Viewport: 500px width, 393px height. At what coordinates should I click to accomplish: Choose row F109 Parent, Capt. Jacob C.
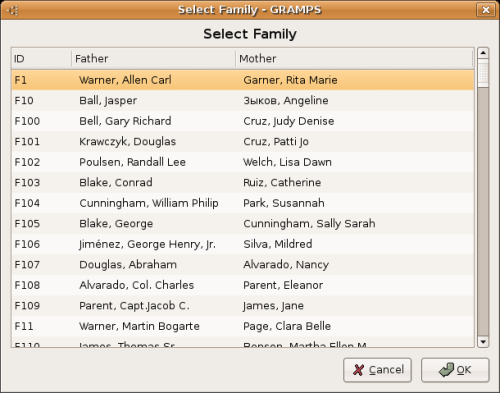tap(243, 306)
